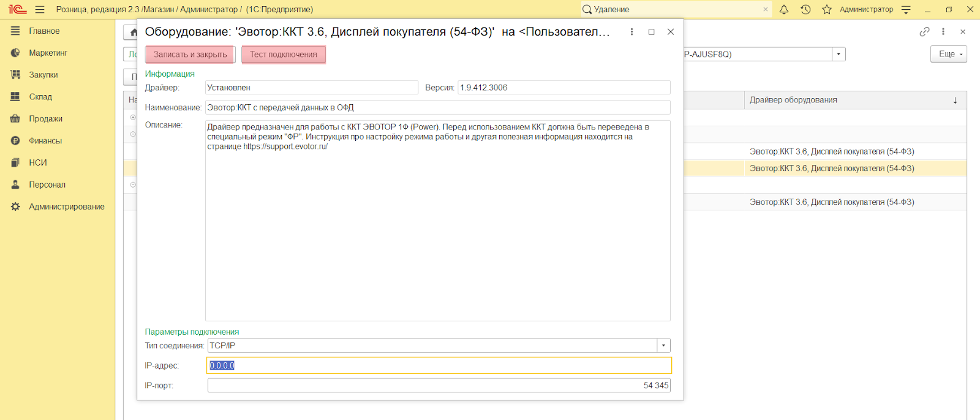
Task: Click the magnifier search icon
Action: point(587,9)
